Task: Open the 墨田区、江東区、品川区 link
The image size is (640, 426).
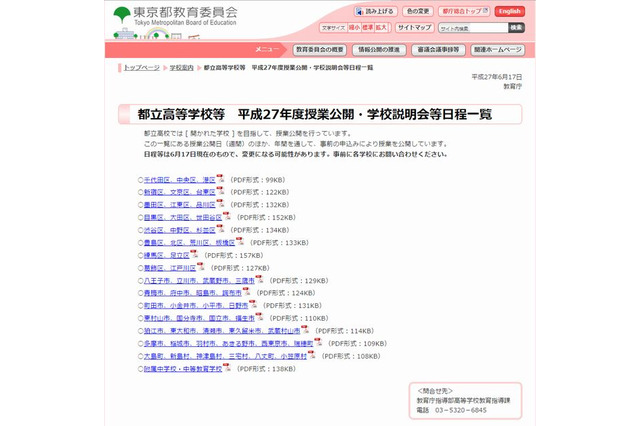Action: coord(180,205)
